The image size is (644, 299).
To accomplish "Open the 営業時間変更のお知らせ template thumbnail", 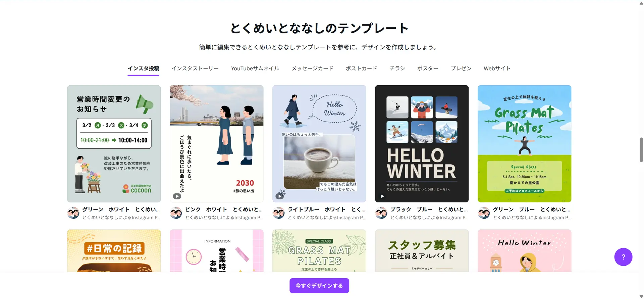I will (114, 144).
